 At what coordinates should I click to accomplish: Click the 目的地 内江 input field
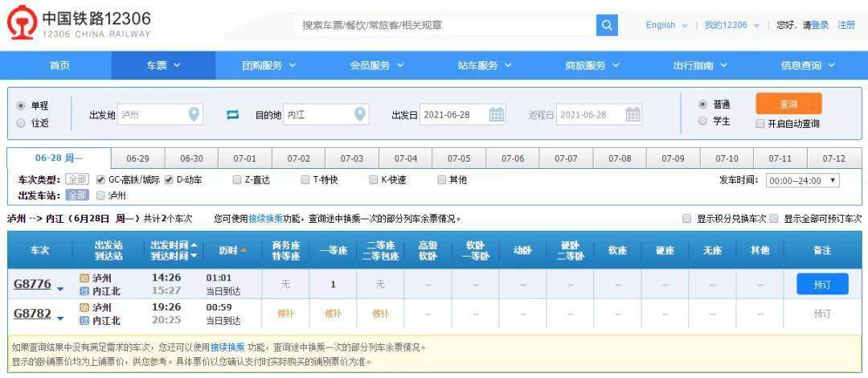pos(326,115)
